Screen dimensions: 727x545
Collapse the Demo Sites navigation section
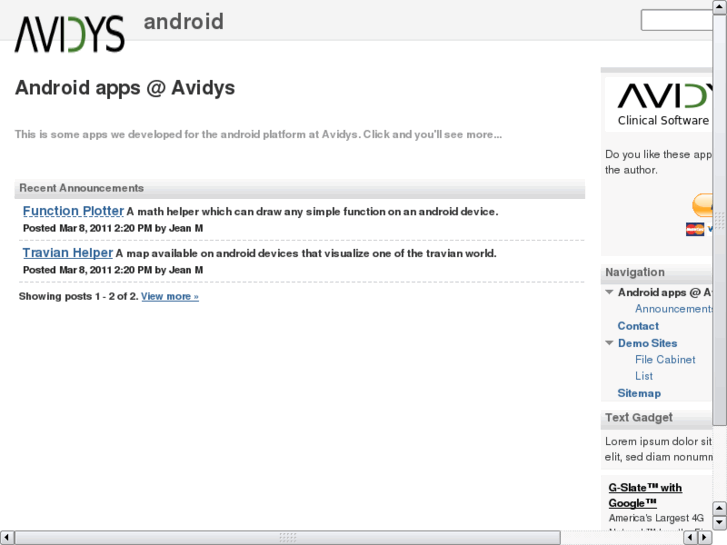(x=609, y=343)
